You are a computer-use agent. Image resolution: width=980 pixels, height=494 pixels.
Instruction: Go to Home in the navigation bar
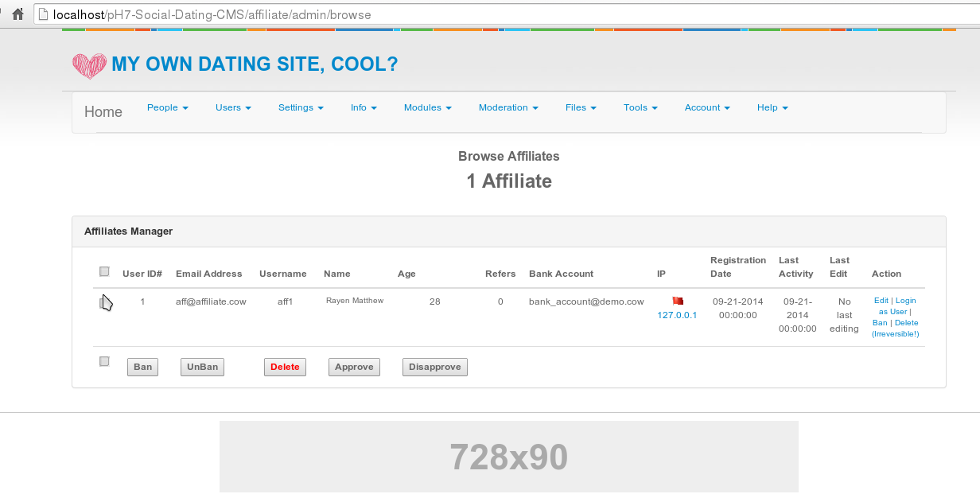pos(103,112)
